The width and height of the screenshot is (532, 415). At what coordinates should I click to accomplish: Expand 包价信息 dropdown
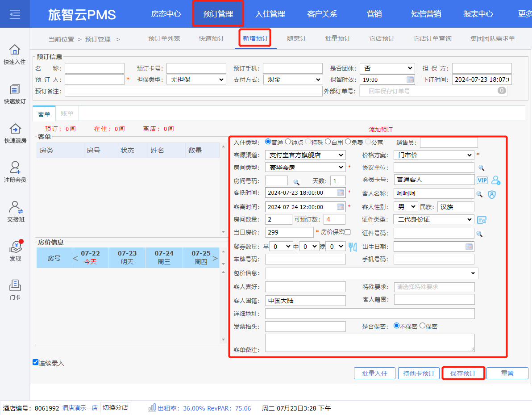tap(473, 273)
